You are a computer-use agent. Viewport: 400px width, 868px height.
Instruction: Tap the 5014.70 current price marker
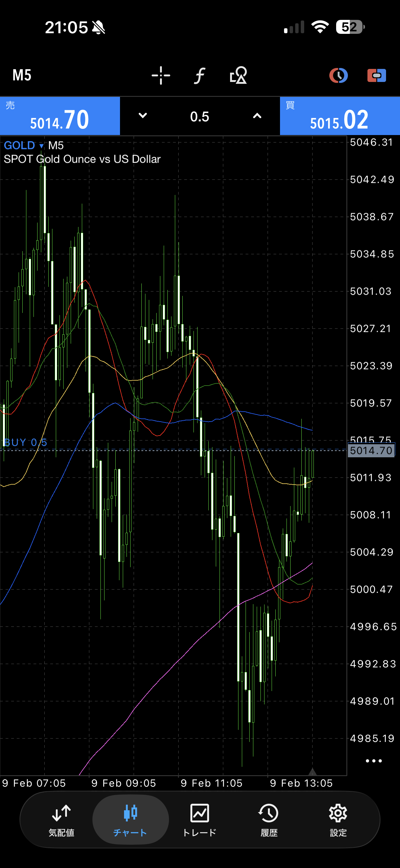[x=371, y=450]
